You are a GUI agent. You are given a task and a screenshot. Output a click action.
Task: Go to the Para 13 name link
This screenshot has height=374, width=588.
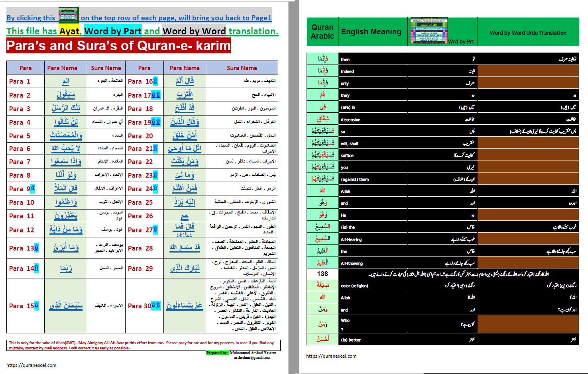[x=66, y=248]
